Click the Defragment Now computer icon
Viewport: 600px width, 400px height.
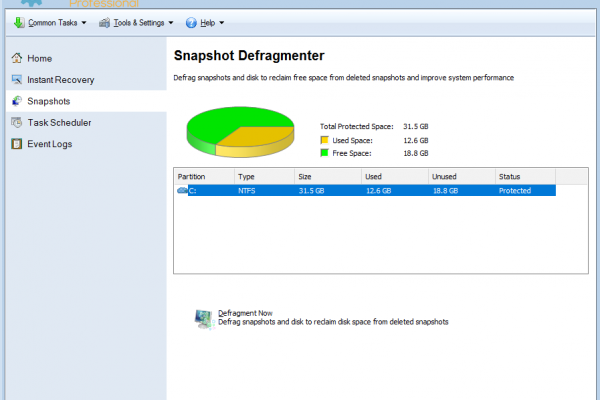pos(203,318)
